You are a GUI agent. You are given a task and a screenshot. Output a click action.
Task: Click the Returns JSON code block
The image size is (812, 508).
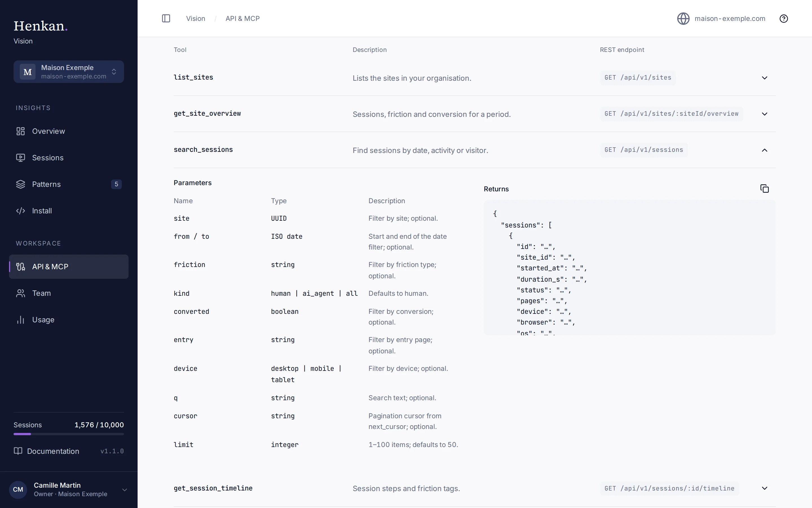click(x=630, y=268)
